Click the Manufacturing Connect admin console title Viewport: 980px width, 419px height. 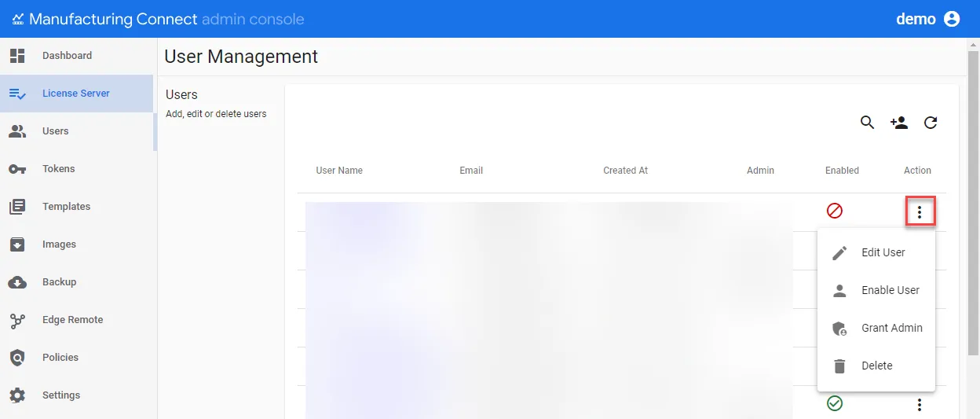click(x=166, y=19)
